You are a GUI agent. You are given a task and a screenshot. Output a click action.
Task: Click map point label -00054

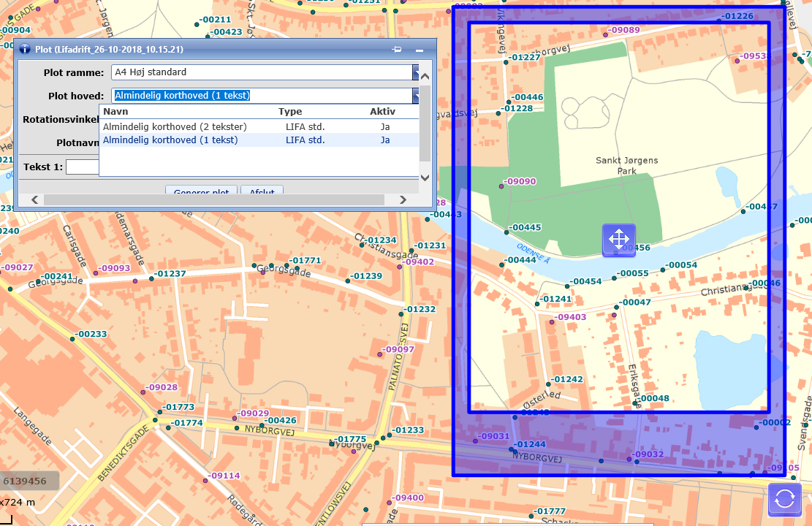[x=681, y=265]
